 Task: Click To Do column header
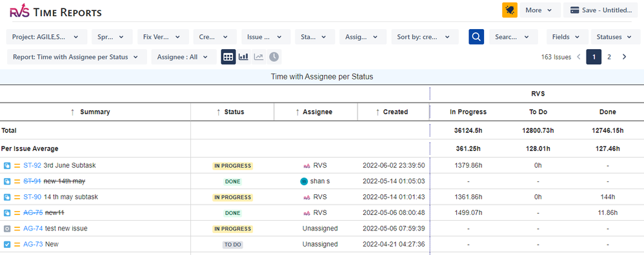pyautogui.click(x=538, y=112)
